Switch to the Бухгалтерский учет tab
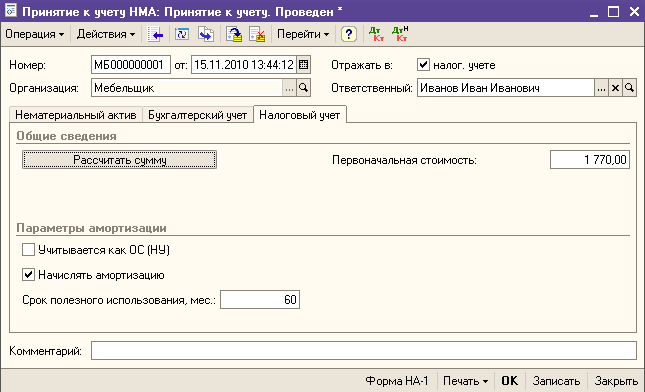This screenshot has height=392, width=645. tap(197, 115)
